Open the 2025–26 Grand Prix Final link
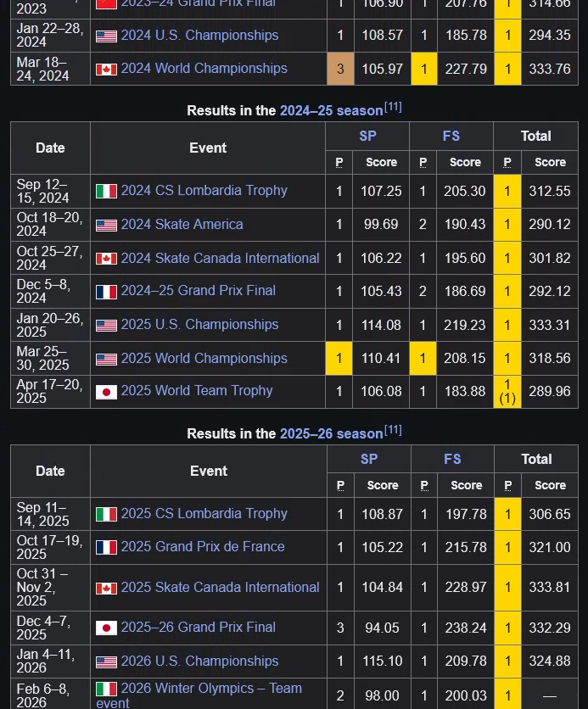Image resolution: width=588 pixels, height=709 pixels. pyautogui.click(x=198, y=627)
